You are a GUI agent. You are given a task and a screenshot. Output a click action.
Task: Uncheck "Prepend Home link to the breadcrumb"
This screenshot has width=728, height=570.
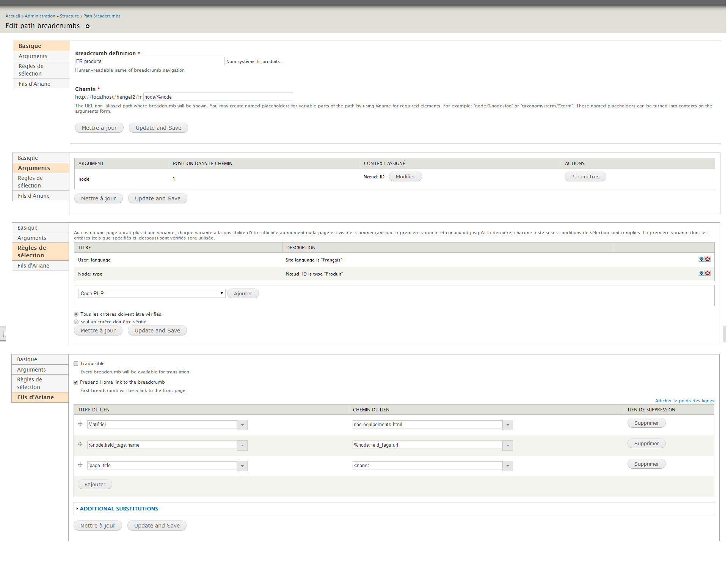tap(76, 382)
